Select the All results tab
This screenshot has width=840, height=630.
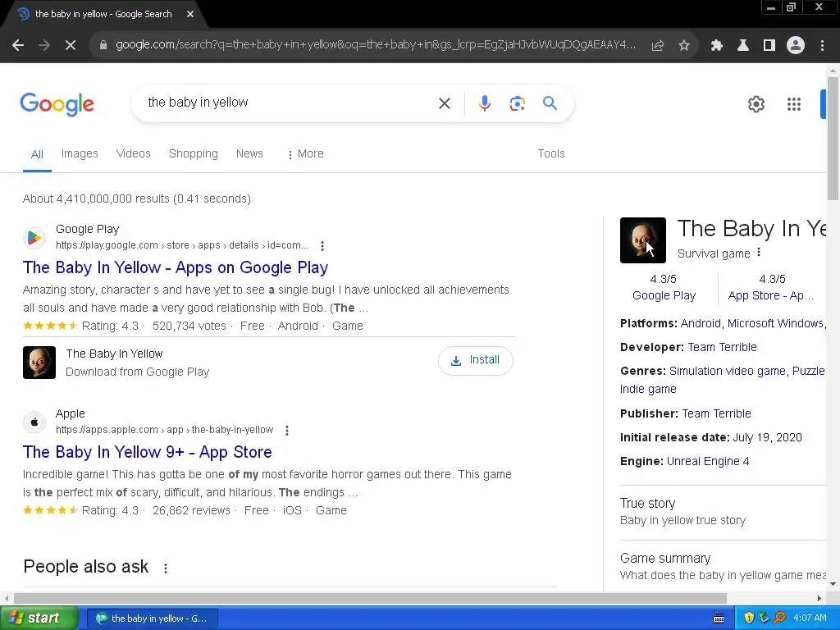tap(37, 154)
